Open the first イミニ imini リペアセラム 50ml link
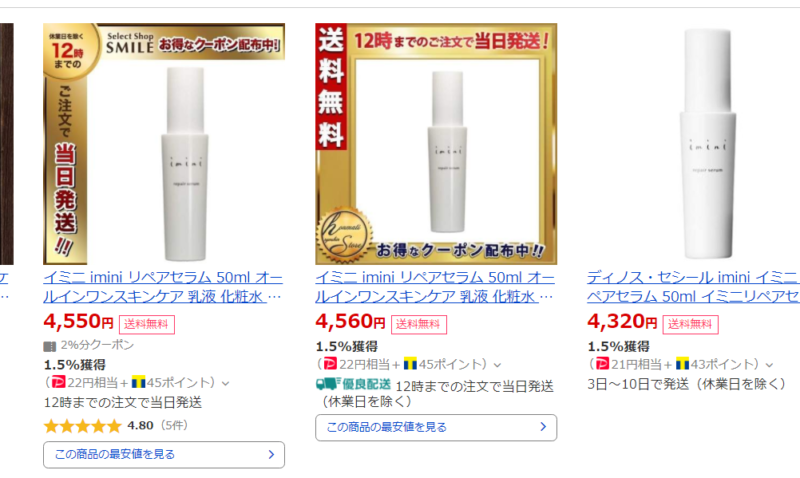The height and width of the screenshot is (478, 800). click(163, 287)
